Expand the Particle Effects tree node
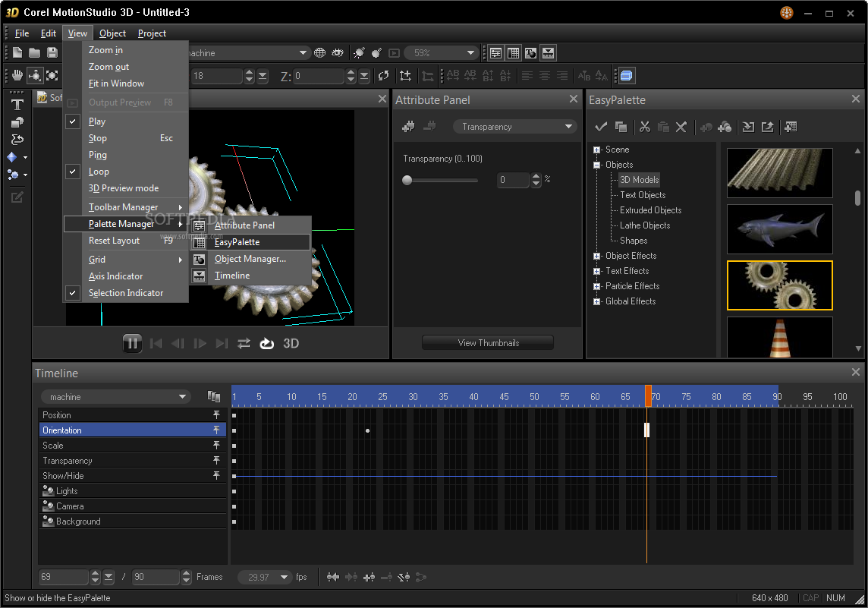The image size is (868, 608). (x=596, y=286)
